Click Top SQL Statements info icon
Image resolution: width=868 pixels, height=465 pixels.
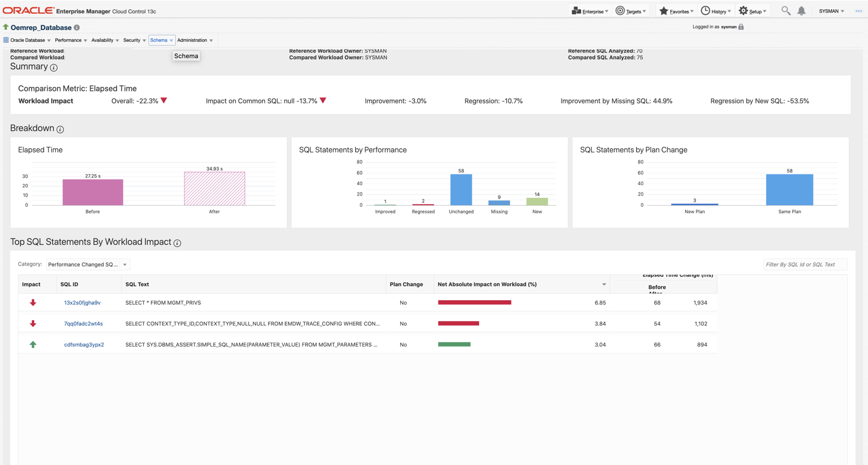tap(177, 243)
